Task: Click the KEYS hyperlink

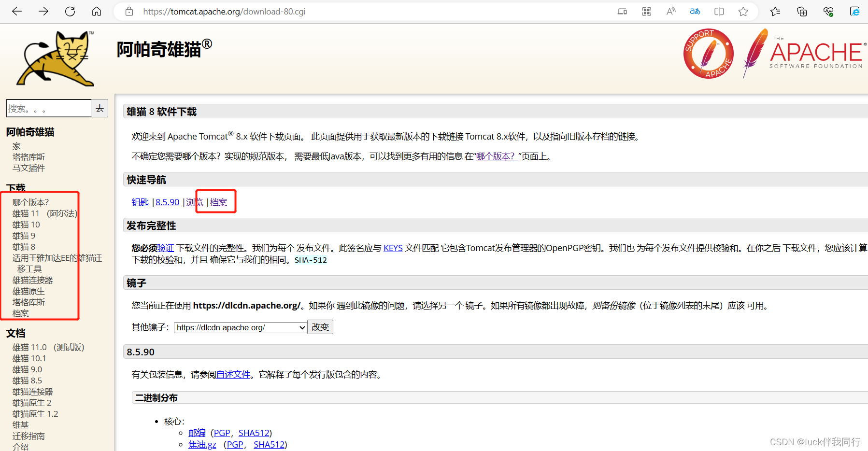Action: pyautogui.click(x=392, y=247)
